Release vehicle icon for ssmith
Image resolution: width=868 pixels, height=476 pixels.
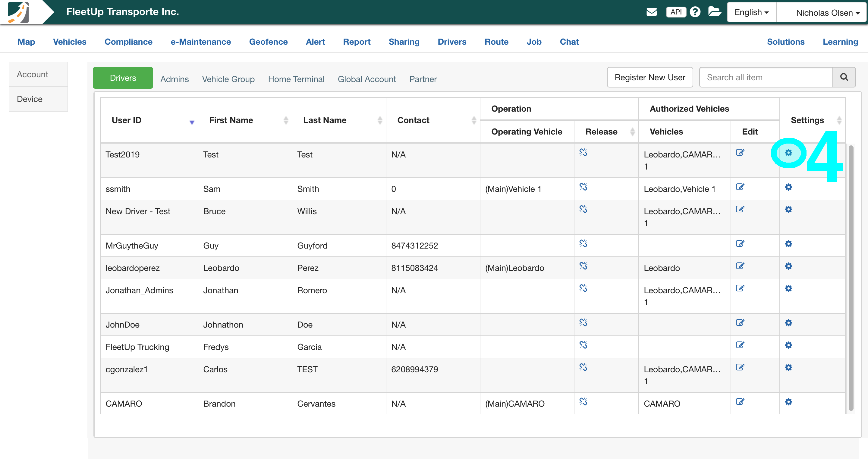[x=583, y=187]
